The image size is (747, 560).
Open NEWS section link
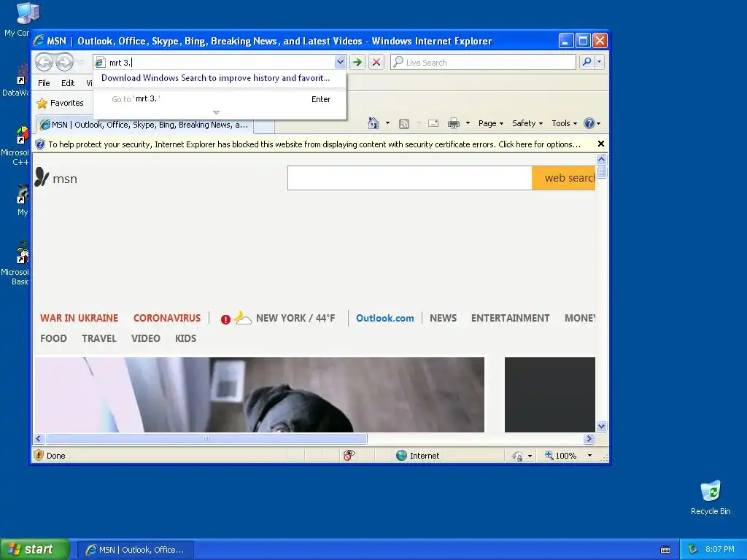pyautogui.click(x=443, y=318)
